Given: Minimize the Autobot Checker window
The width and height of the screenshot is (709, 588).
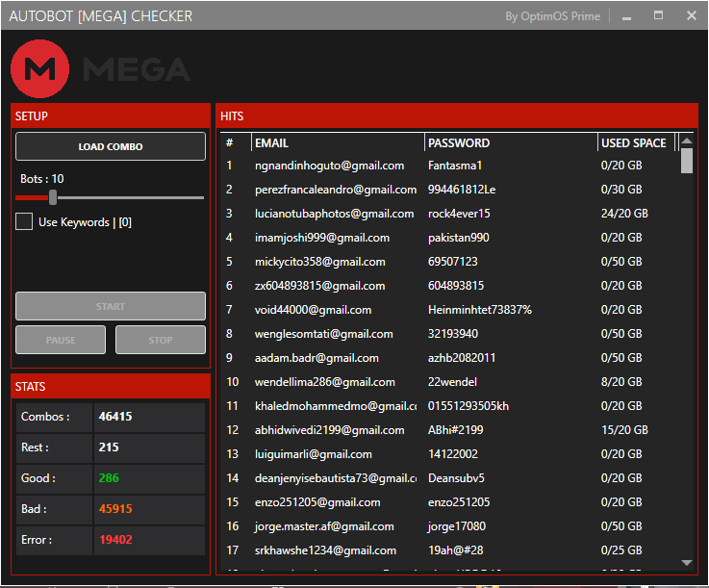Looking at the screenshot, I should click(626, 16).
